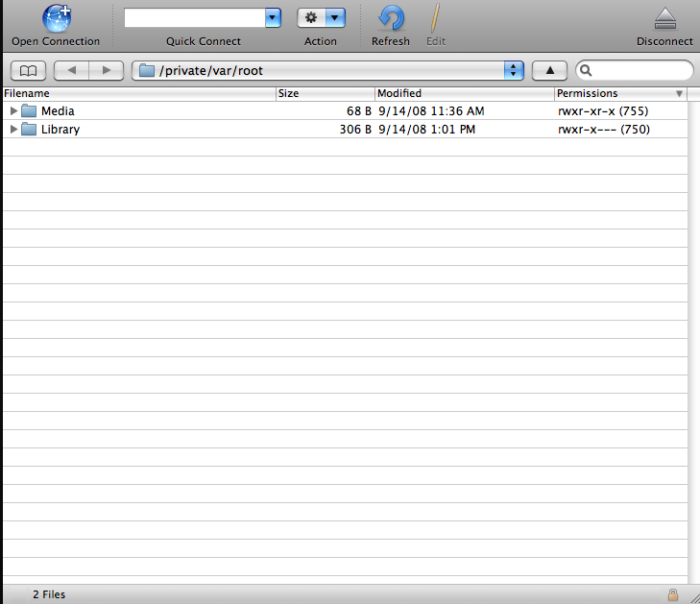Open the Quick Connect dropdown arrow

tap(273, 18)
